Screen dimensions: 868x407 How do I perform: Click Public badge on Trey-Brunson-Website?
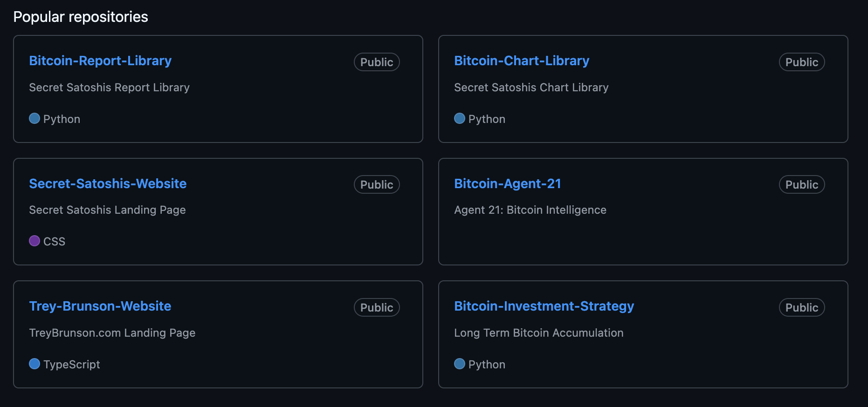coord(377,307)
